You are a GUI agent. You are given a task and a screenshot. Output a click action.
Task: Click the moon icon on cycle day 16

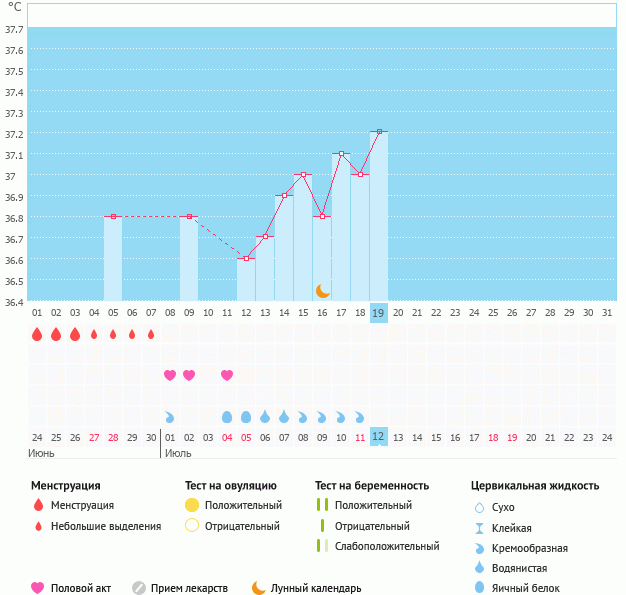click(322, 290)
